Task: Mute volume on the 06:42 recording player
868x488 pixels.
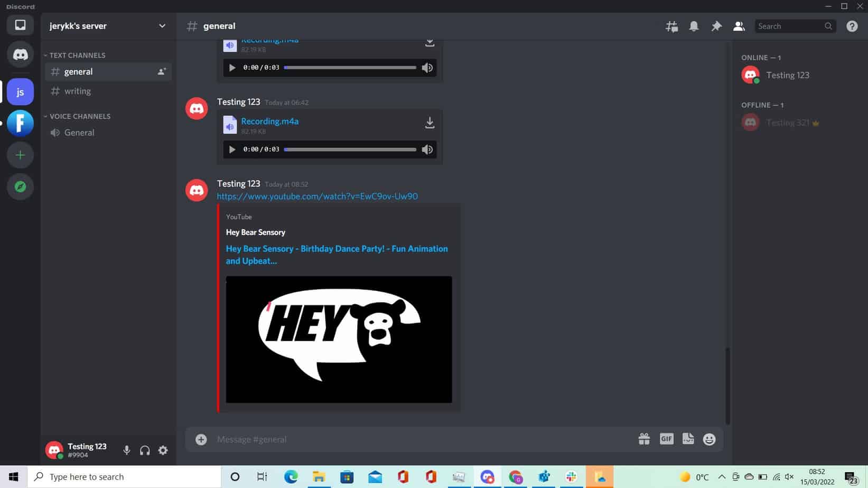Action: (x=427, y=149)
